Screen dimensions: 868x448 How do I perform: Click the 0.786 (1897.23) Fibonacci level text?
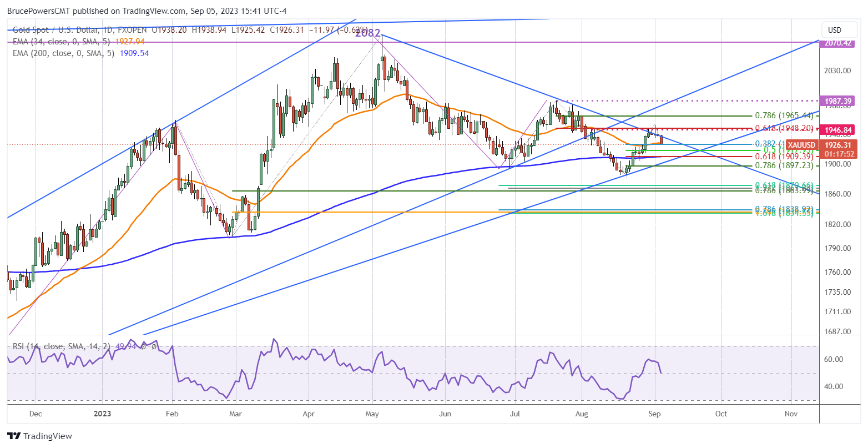[x=783, y=165]
